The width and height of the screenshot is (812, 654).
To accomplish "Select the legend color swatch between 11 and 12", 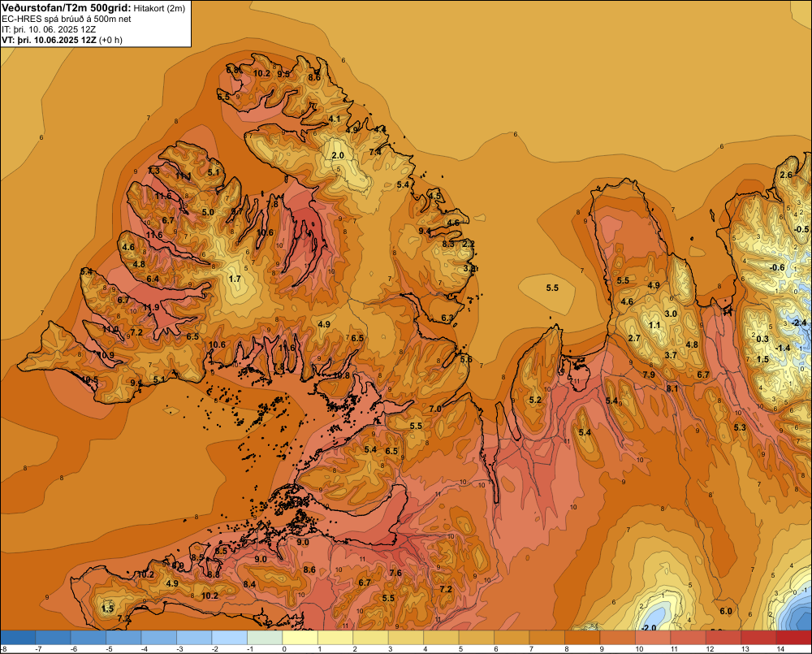I will point(689,638).
